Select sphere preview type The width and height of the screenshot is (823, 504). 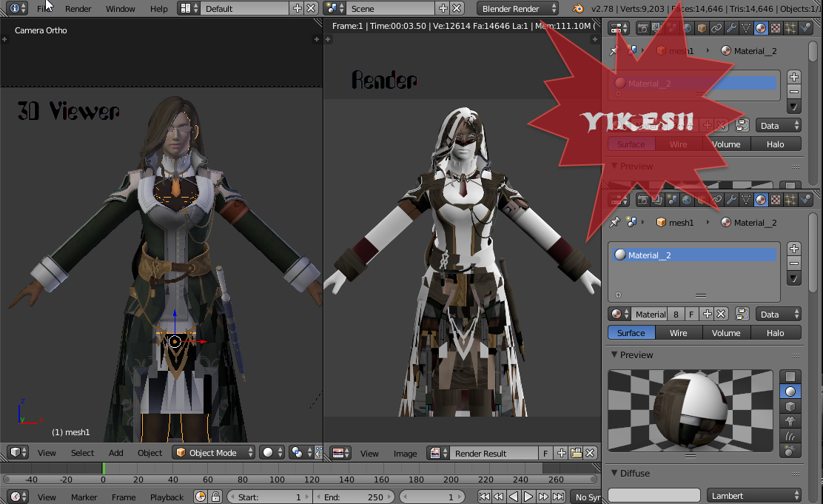tap(790, 392)
